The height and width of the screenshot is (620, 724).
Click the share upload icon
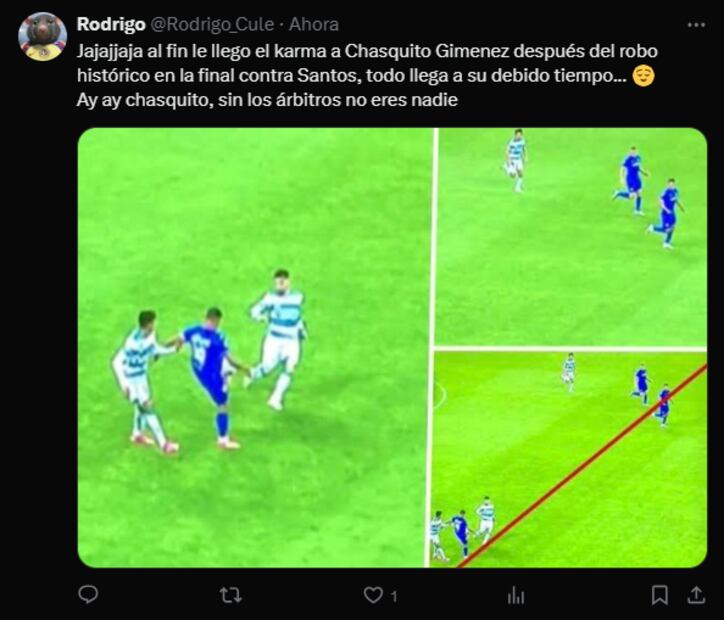pos(697,595)
